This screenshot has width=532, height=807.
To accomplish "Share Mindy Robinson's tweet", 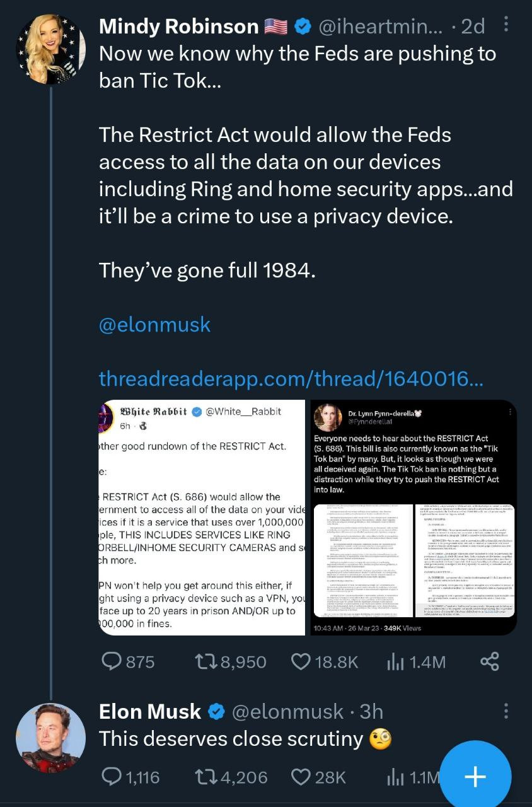I will click(489, 661).
